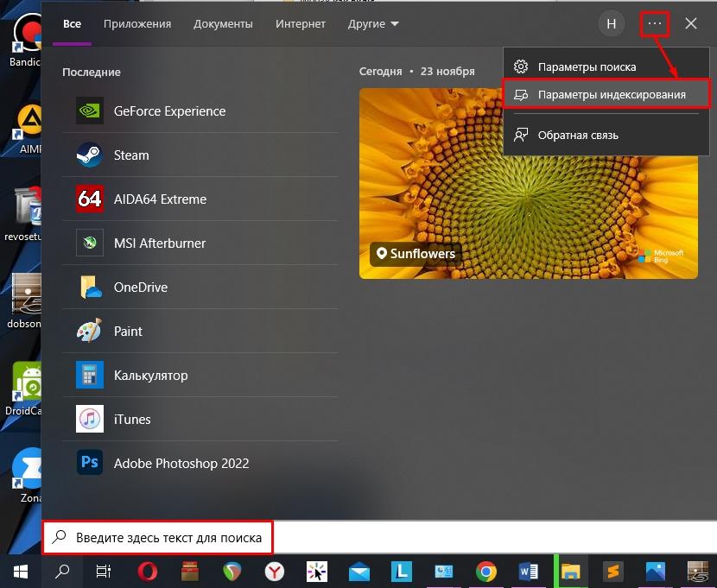
Task: Launch Opera browser from taskbar
Action: pos(147,571)
